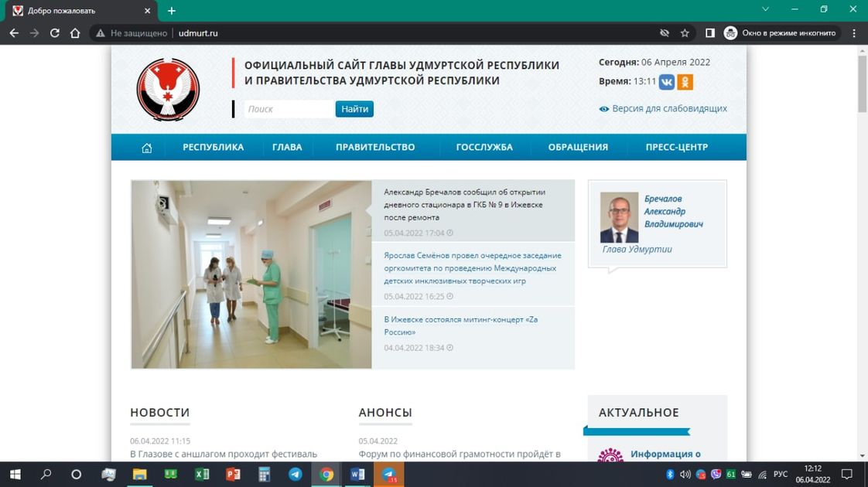Reload the page
Screen dimensions: 868x487
coord(55,33)
